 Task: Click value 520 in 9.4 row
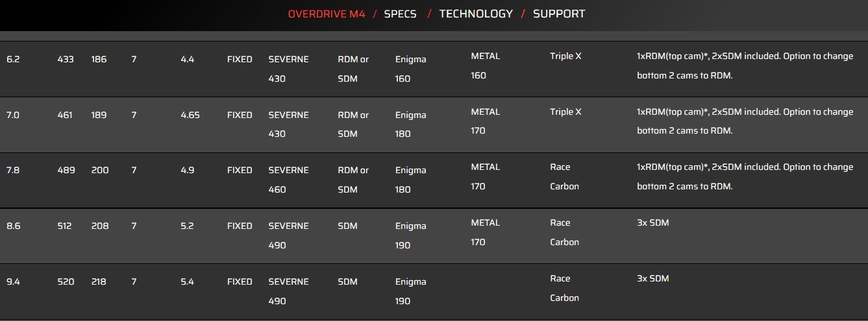[x=66, y=281]
